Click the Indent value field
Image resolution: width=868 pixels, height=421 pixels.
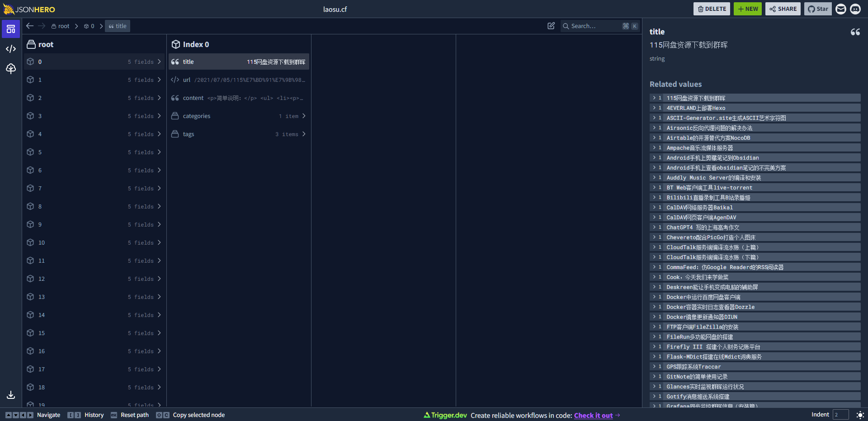click(840, 415)
